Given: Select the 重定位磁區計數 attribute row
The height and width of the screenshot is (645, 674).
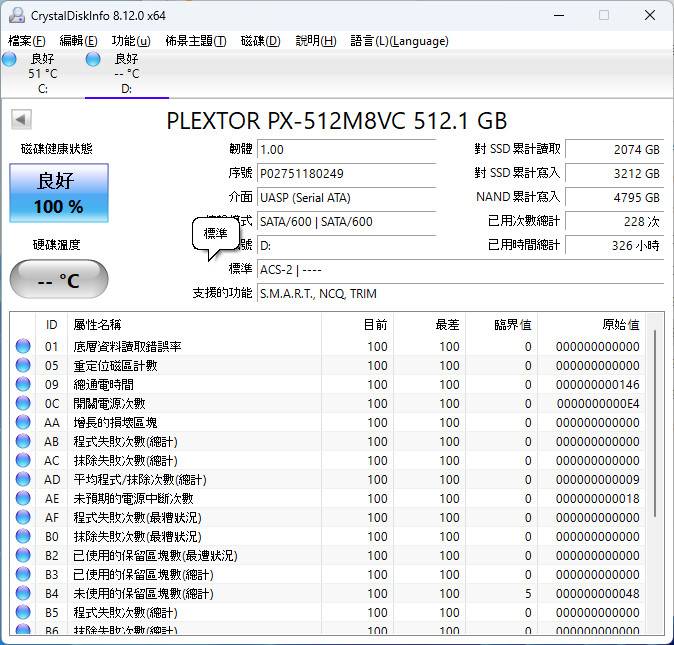Looking at the screenshot, I should [328, 366].
